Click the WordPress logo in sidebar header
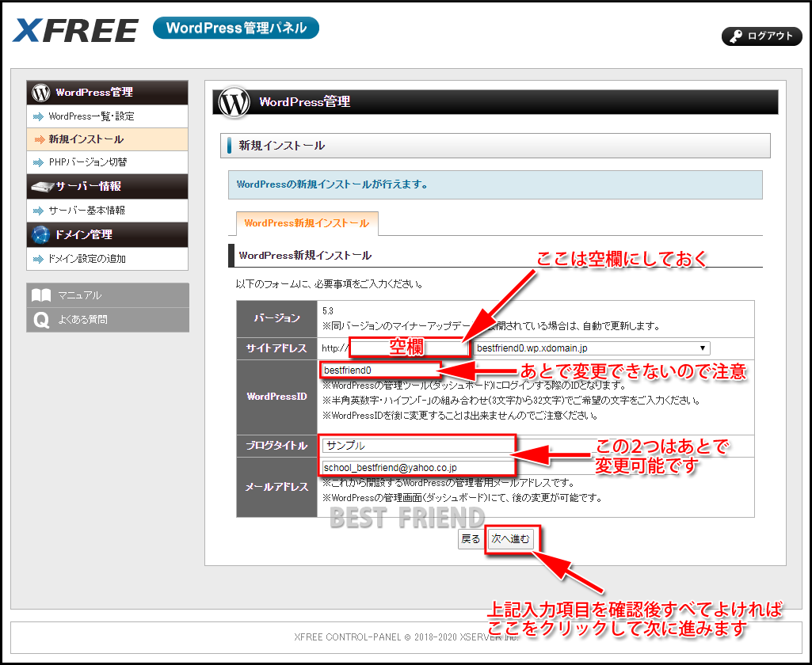 [41, 93]
